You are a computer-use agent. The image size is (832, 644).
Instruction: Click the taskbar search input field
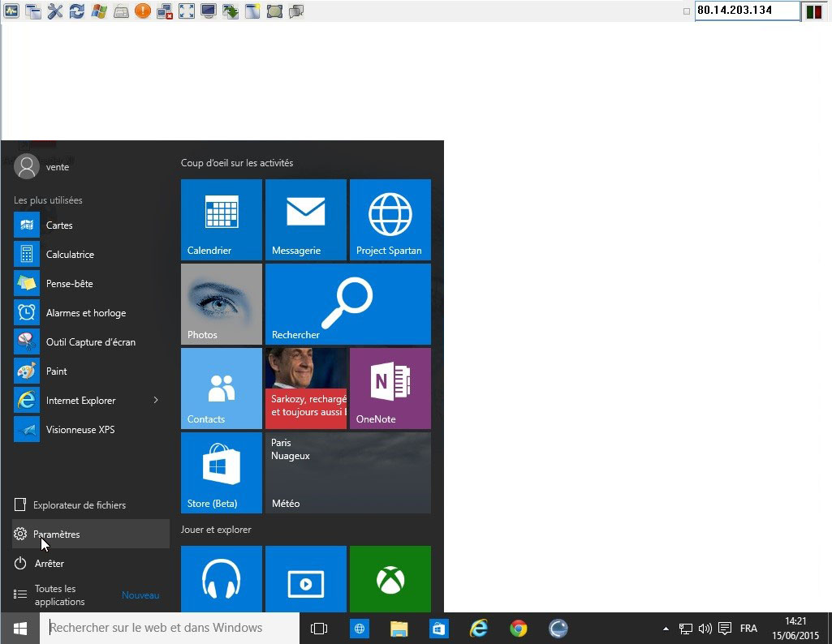click(170, 628)
